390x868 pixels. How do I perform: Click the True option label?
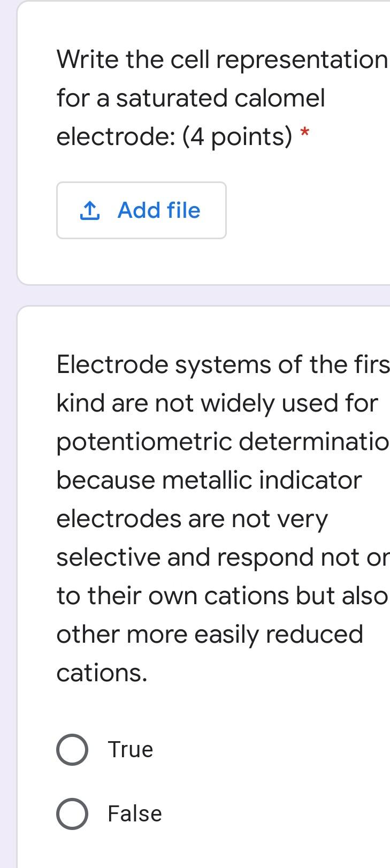(130, 749)
